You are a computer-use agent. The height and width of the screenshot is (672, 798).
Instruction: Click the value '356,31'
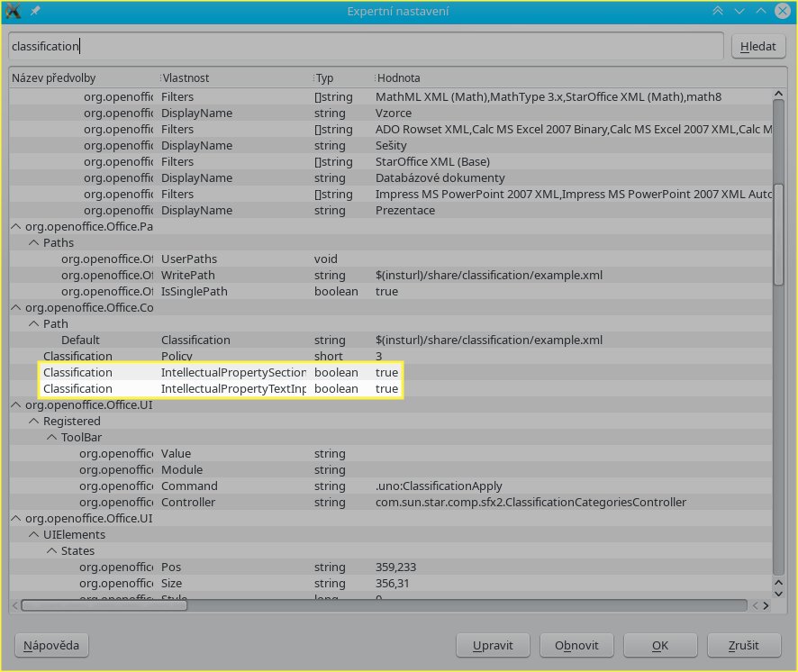tap(393, 583)
